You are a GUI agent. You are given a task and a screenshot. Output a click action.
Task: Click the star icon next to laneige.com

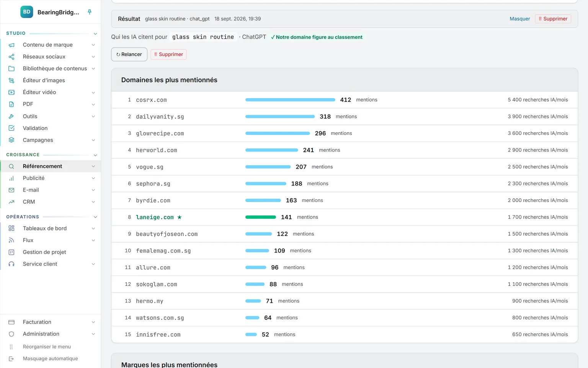[179, 217]
